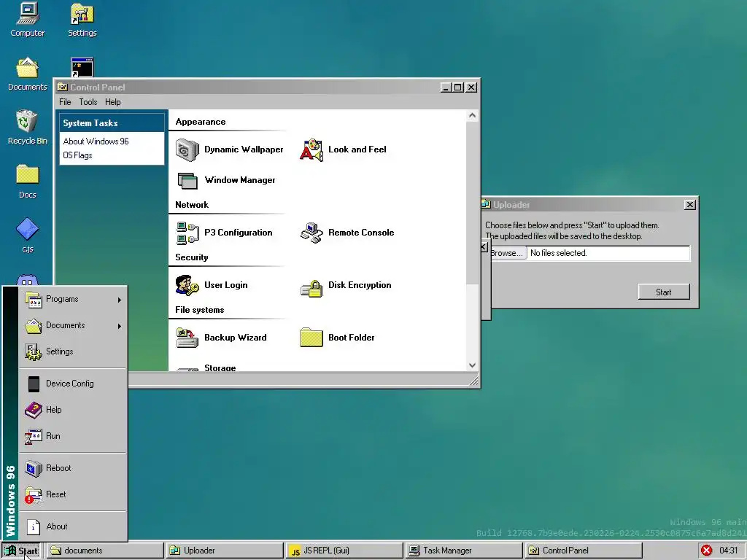Choose Settings in the Start menu
This screenshot has width=747, height=560.
coord(73,351)
